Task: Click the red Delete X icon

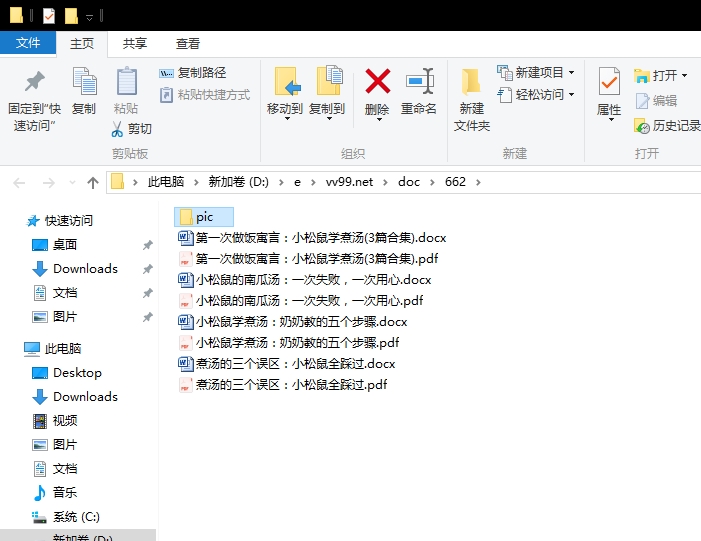Action: pos(377,81)
